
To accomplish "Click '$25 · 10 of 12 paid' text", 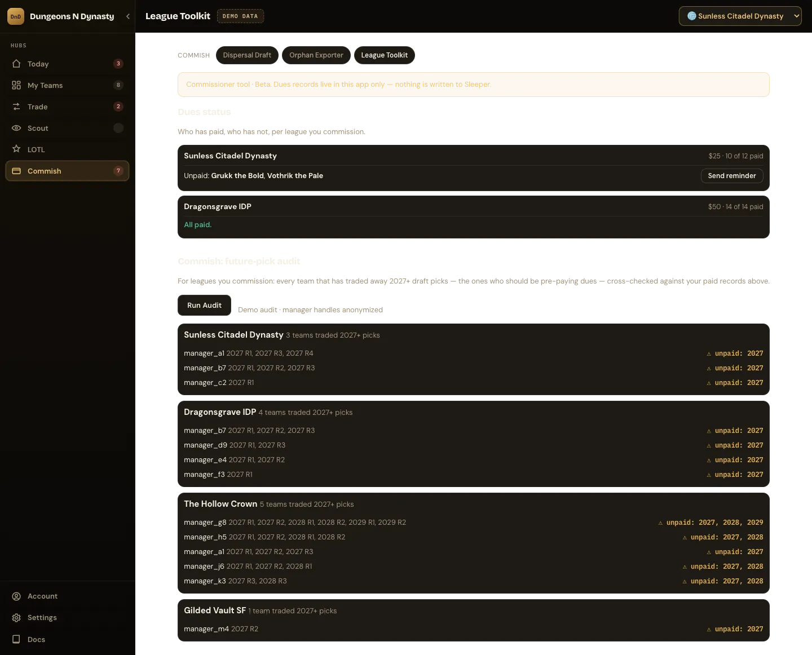I will pyautogui.click(x=736, y=156).
